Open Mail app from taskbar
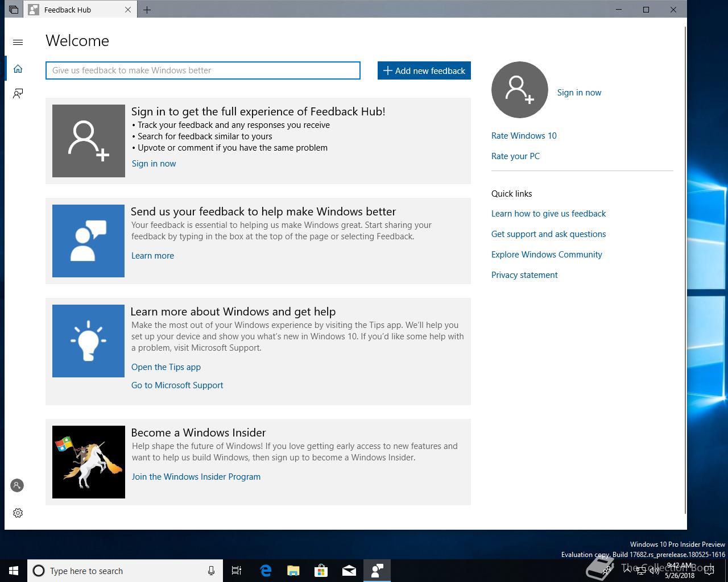Screen dimensions: 728x582 click(349, 571)
